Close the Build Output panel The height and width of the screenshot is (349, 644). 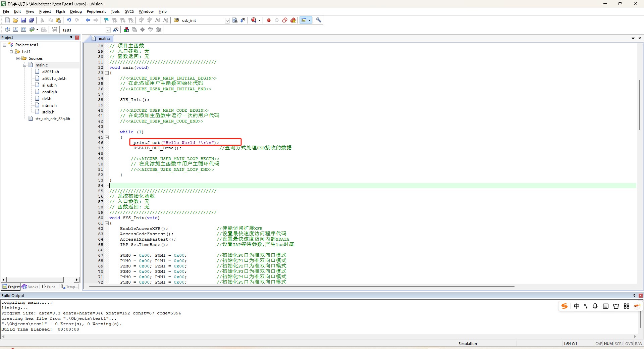click(641, 296)
